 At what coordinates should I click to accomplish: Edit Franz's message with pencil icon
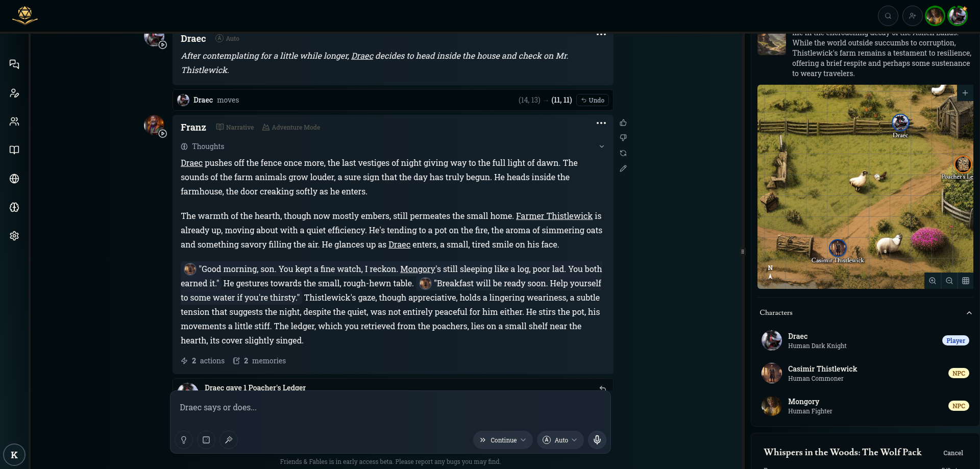tap(623, 168)
